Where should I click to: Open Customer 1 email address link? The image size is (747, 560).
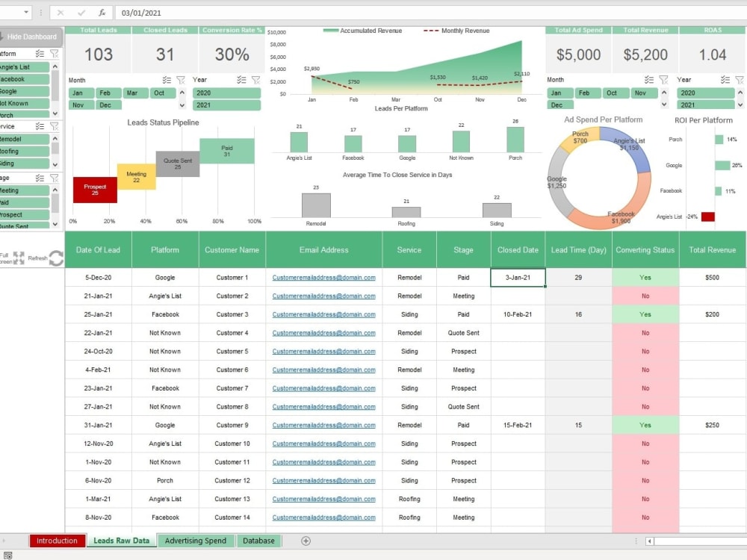point(324,278)
